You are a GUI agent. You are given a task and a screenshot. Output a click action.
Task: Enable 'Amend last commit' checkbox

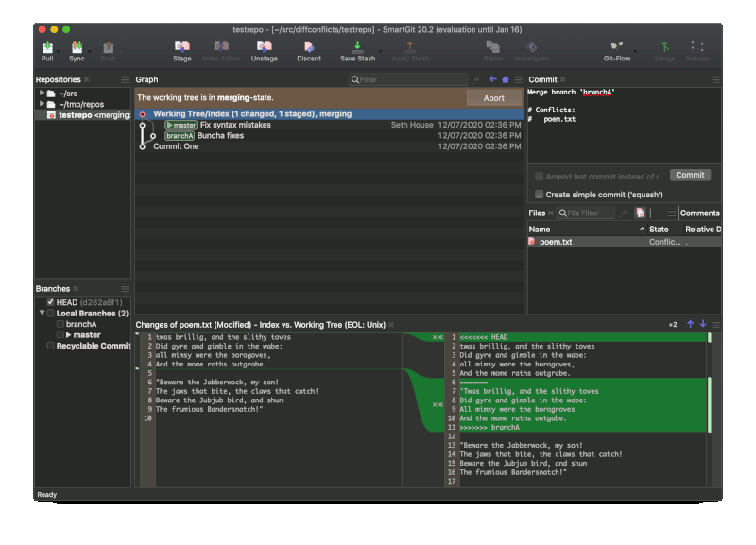coord(539,177)
